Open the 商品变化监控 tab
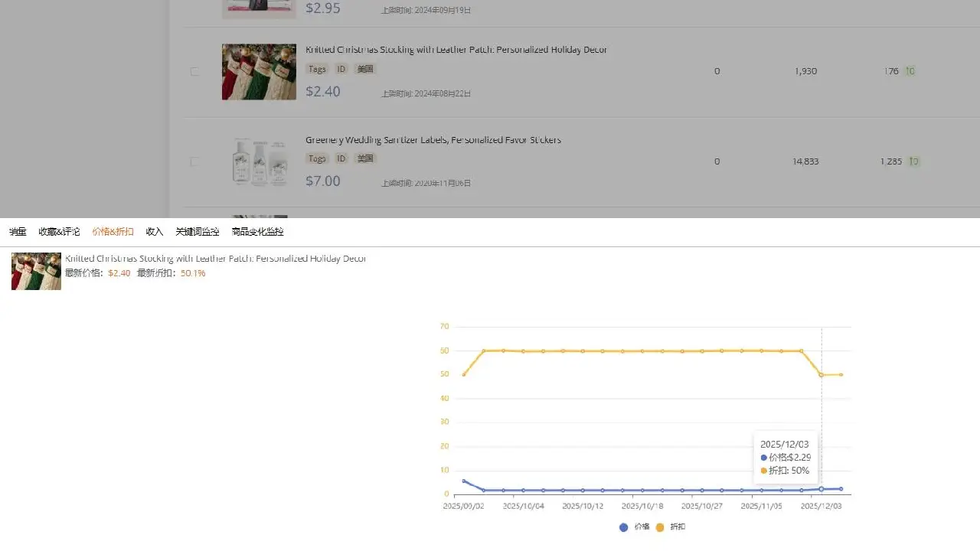Image resolution: width=980 pixels, height=551 pixels. point(258,231)
